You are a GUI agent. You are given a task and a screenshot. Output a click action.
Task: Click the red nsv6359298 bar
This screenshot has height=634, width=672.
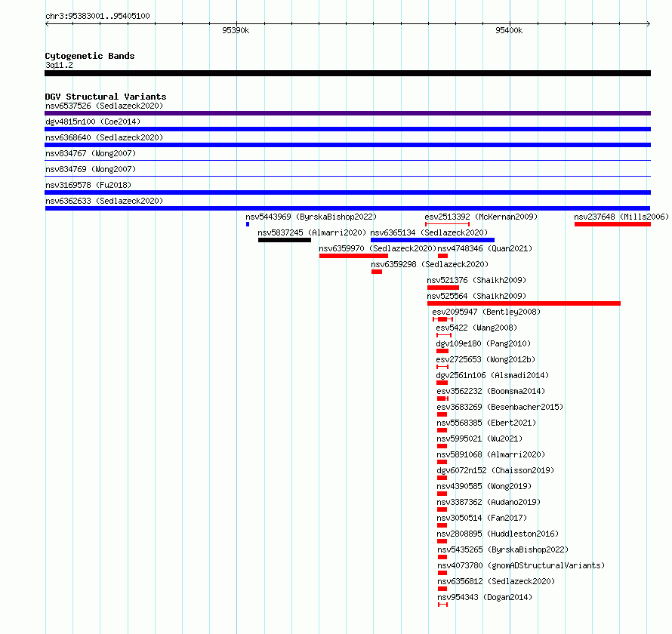click(377, 272)
